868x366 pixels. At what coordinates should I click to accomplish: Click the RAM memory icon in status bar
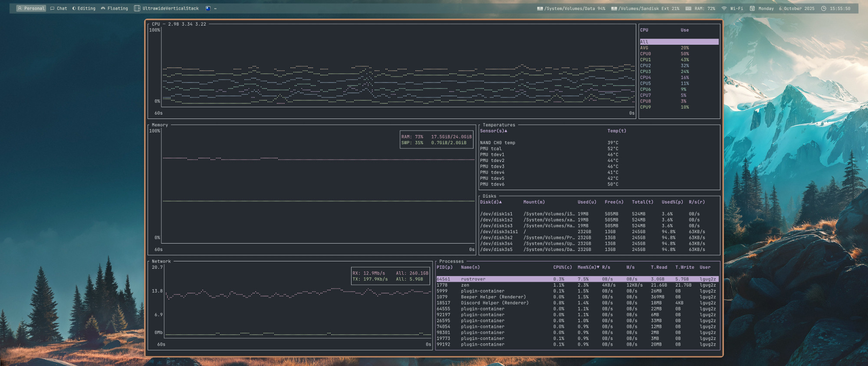(x=688, y=8)
